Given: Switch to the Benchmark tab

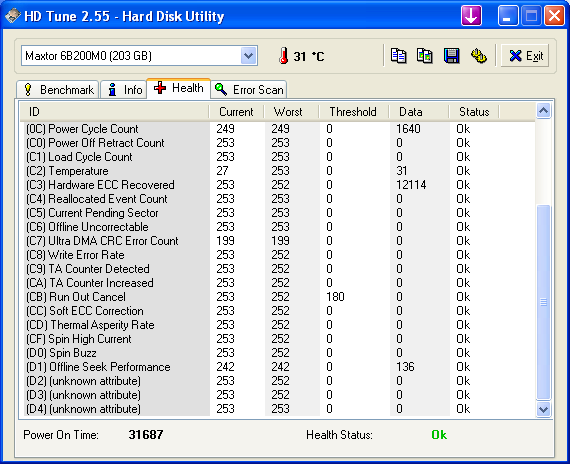Looking at the screenshot, I should coord(57,89).
